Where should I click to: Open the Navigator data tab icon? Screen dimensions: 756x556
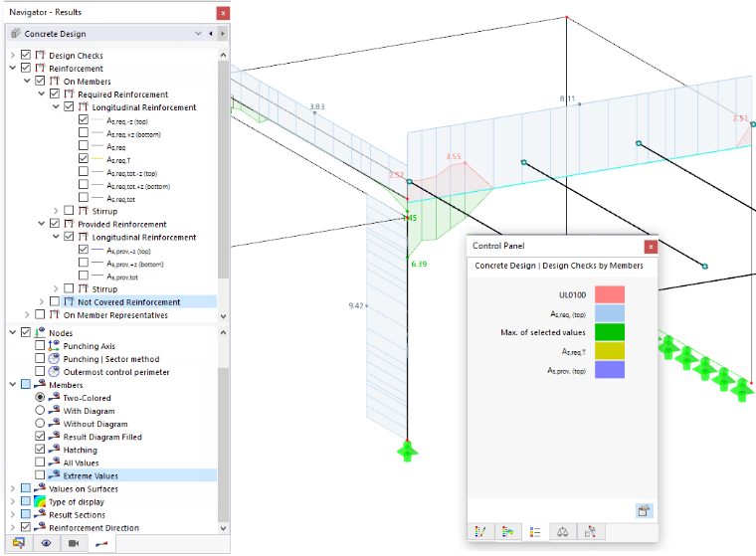click(19, 543)
